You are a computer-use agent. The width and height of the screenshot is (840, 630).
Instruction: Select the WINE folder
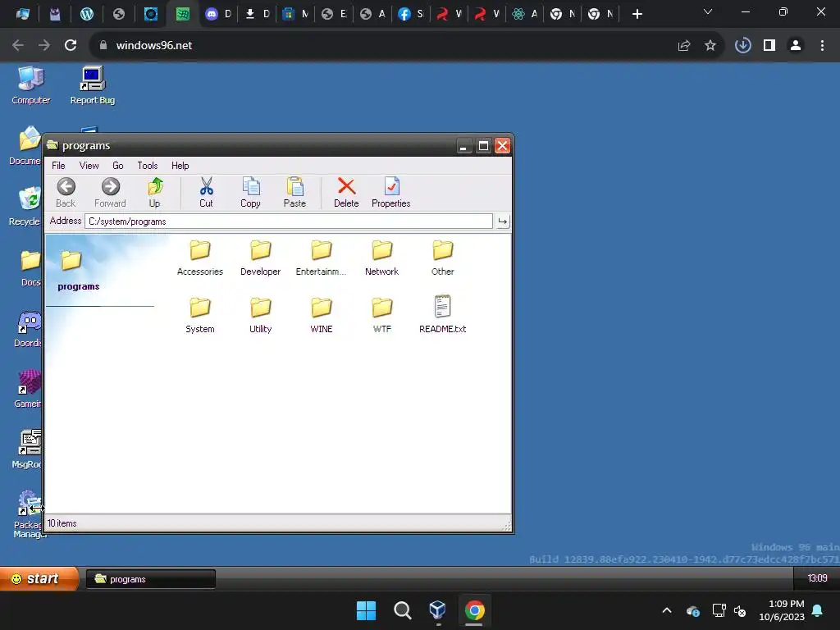pos(322,315)
